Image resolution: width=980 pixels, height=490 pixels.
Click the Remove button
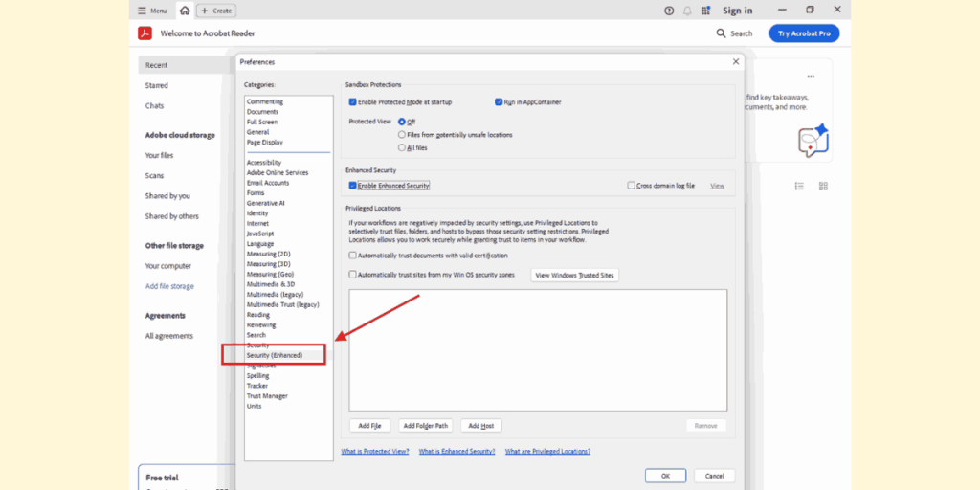pos(706,426)
